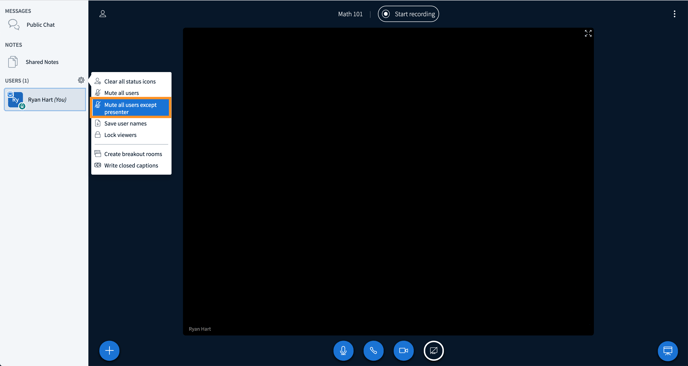The image size is (688, 366).
Task: Select Ryan Hart (You) in users list
Action: coord(45,100)
